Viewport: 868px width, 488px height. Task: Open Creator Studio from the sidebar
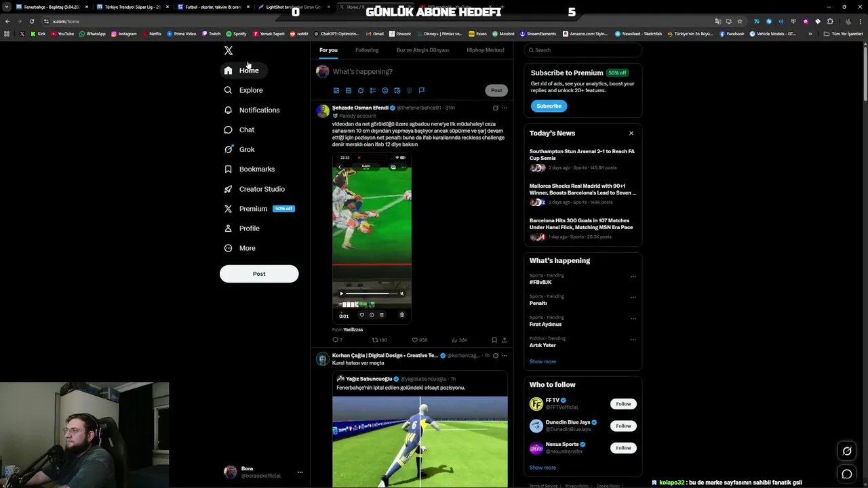[254, 189]
